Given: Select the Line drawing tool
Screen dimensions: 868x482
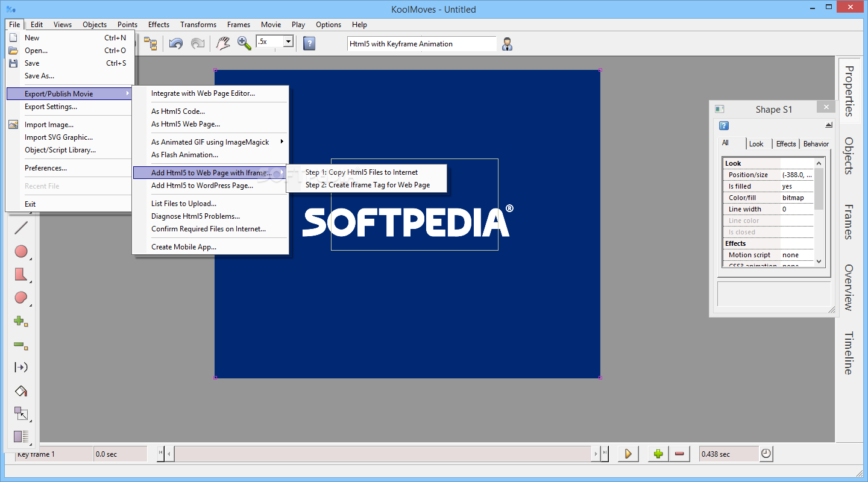Looking at the screenshot, I should tap(21, 228).
